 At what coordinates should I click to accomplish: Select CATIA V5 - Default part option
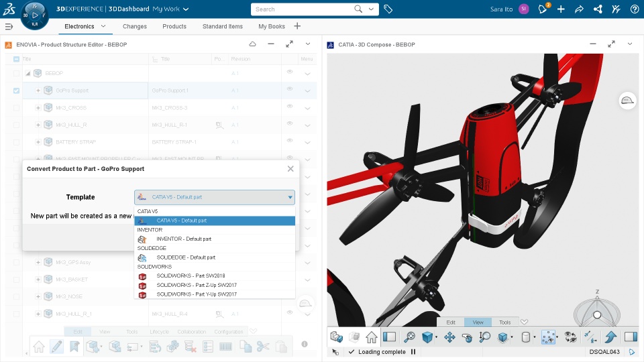coord(215,221)
